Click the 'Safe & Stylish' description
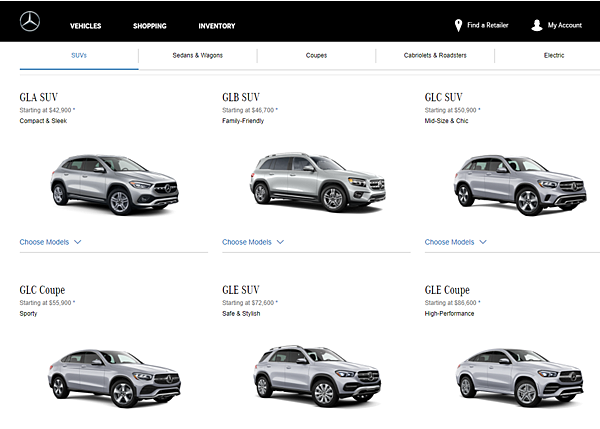This screenshot has height=429, width=600. [x=241, y=314]
